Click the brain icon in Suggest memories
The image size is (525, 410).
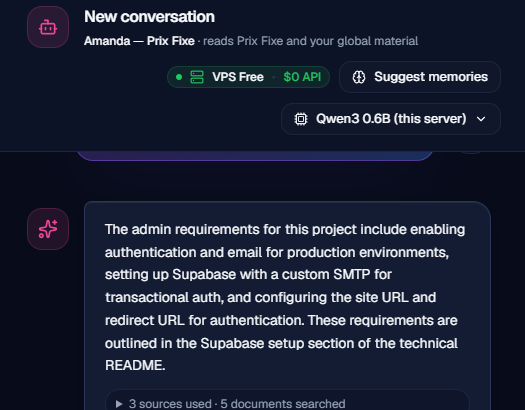click(359, 77)
